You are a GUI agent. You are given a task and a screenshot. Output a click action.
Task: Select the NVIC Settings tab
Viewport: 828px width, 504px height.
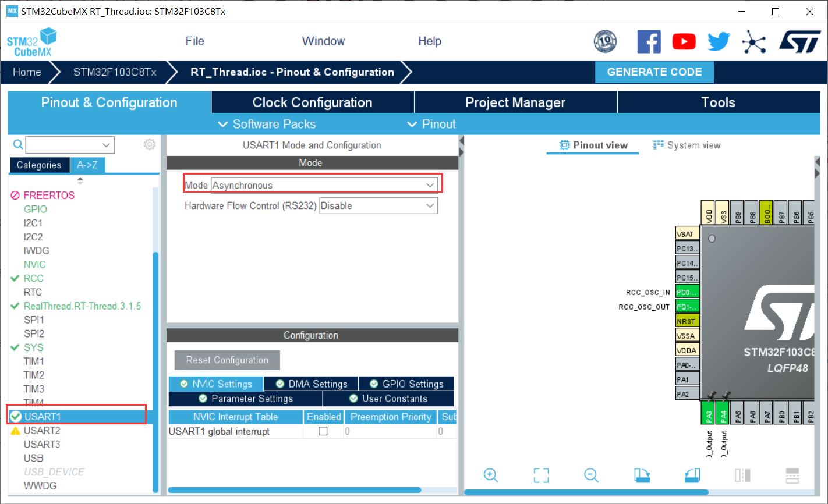coord(216,384)
